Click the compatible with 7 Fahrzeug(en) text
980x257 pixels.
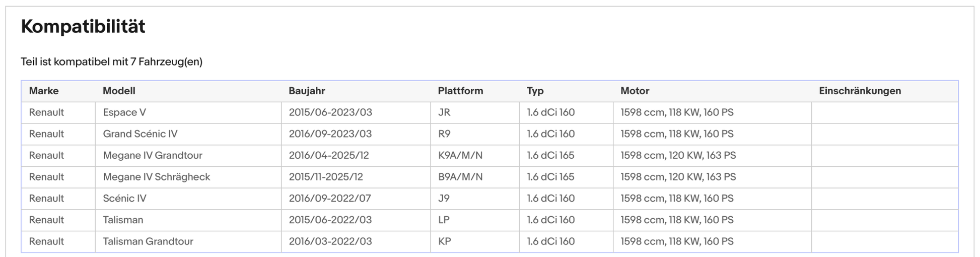pos(111,62)
